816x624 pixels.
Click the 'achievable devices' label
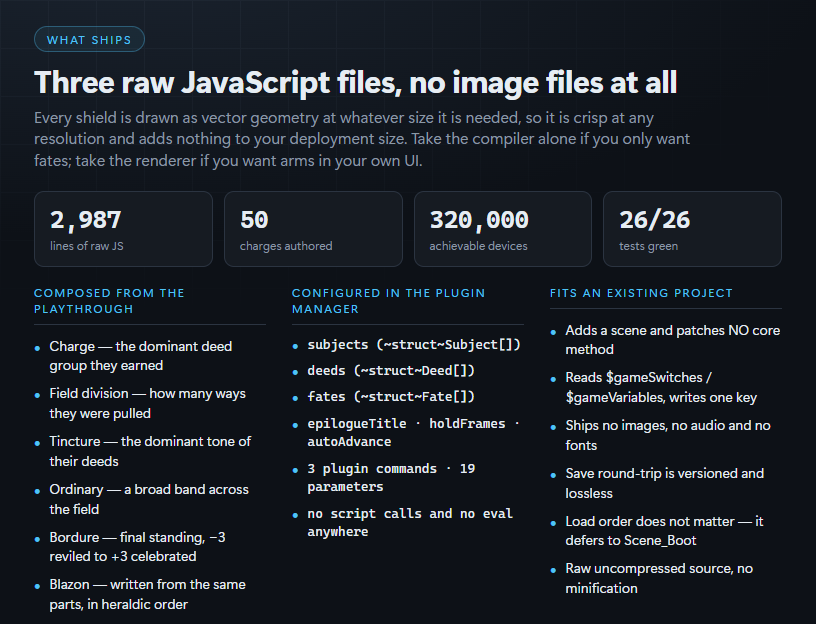tap(478, 246)
